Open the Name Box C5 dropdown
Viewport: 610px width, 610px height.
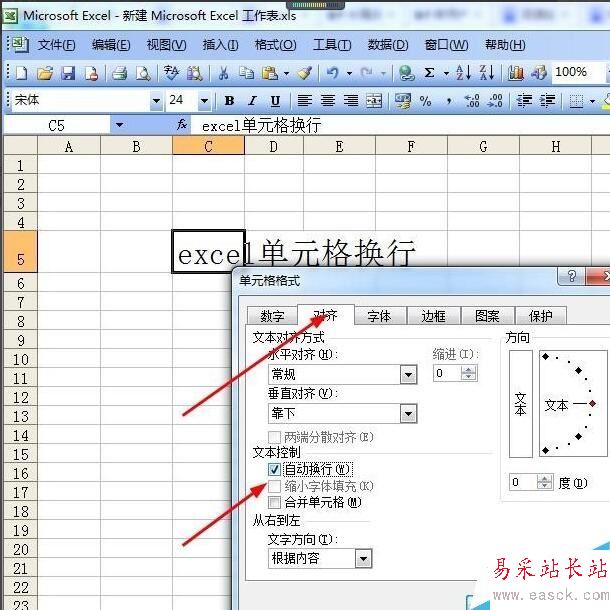click(x=119, y=125)
